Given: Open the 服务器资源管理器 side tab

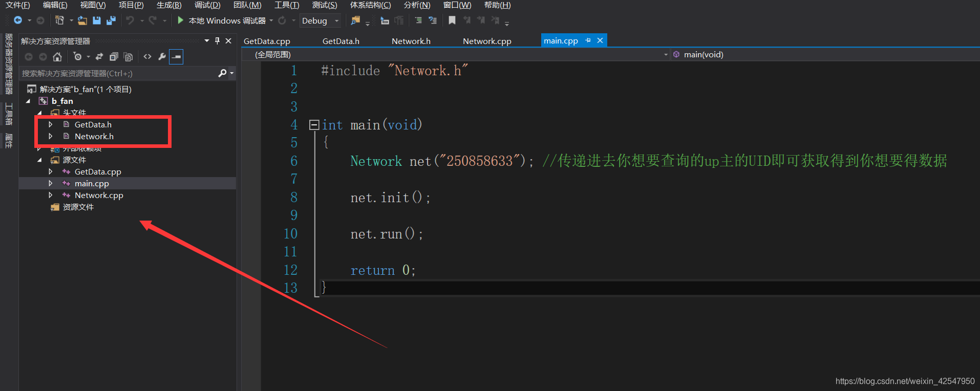Looking at the screenshot, I should [x=9, y=64].
